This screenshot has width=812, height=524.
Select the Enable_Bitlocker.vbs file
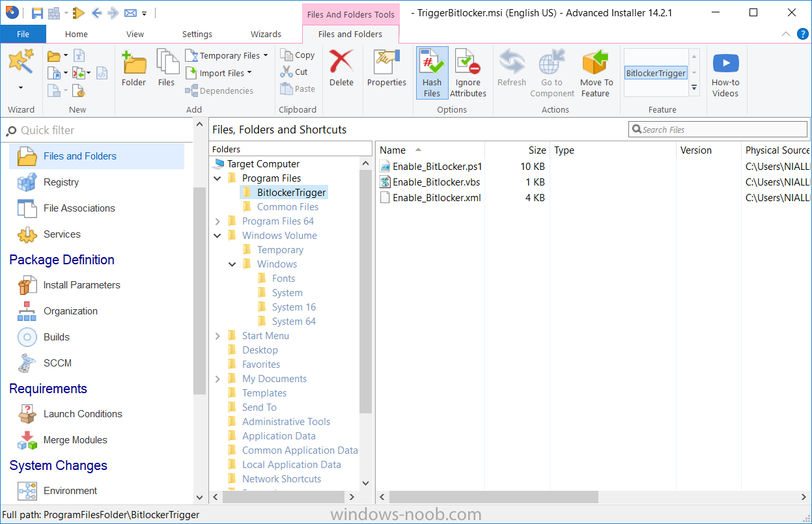coord(430,182)
